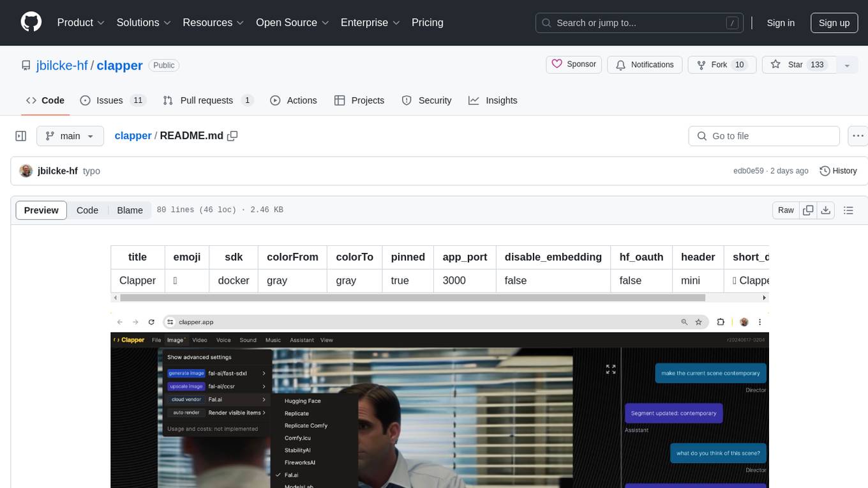Click the Clapper app screenshot image
Screen dimensions: 868x488
pos(440,400)
